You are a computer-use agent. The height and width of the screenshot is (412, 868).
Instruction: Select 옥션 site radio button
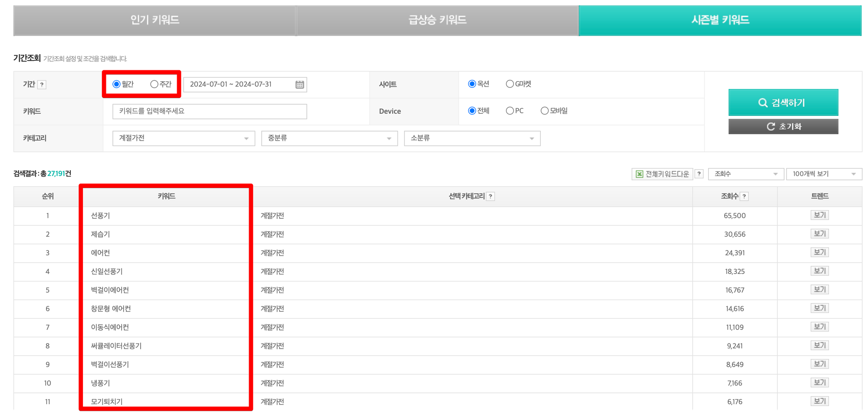click(472, 84)
